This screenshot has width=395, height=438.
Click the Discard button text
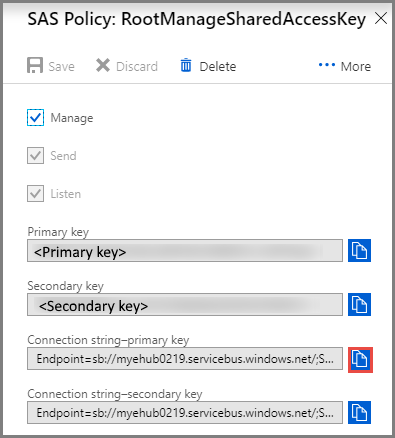(137, 67)
